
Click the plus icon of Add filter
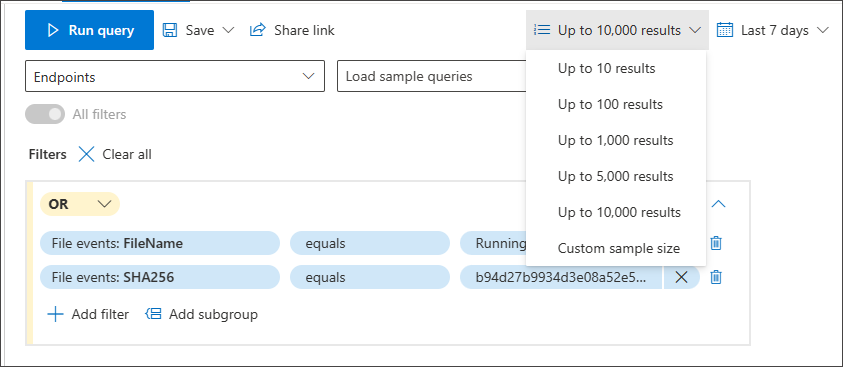(x=55, y=314)
